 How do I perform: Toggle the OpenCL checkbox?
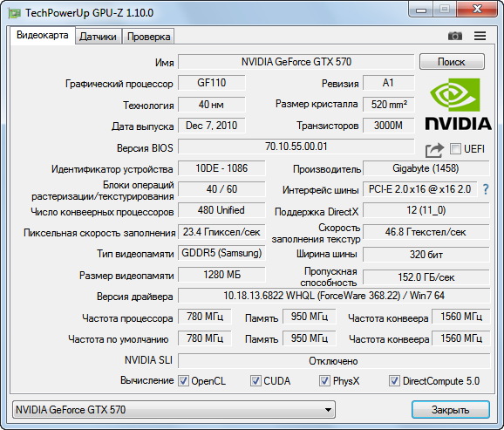point(183,381)
